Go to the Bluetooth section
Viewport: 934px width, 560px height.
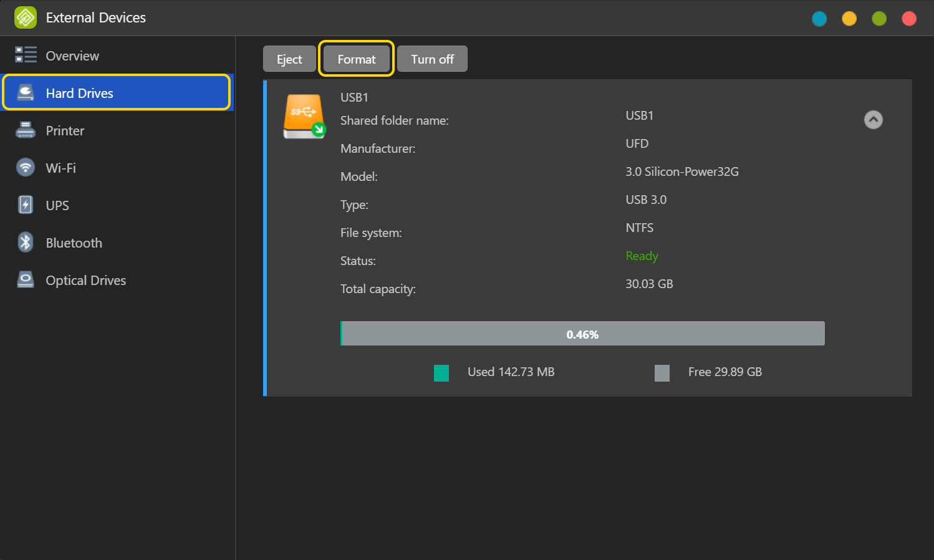pos(74,243)
